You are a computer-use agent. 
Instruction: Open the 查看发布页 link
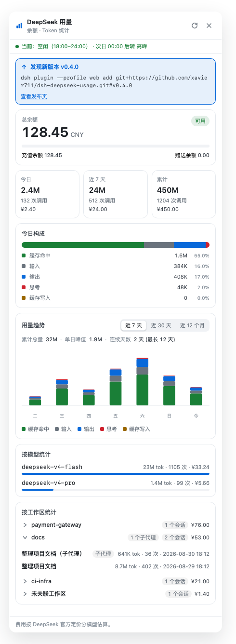pyautogui.click(x=34, y=96)
